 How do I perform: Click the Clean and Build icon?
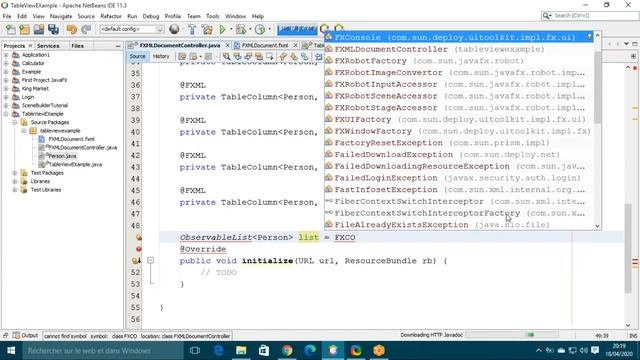click(207, 29)
